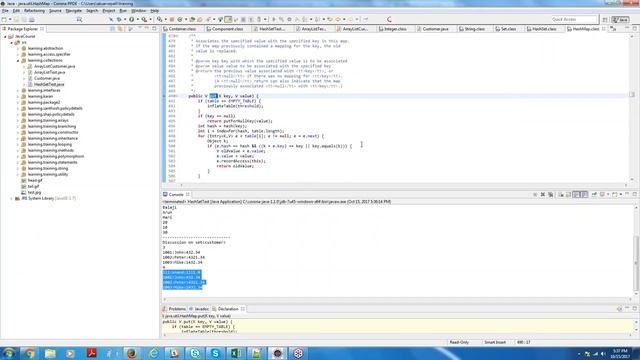Select learning.training.polymorphism package
This screenshot has height=360, width=640.
pyautogui.click(x=56, y=156)
